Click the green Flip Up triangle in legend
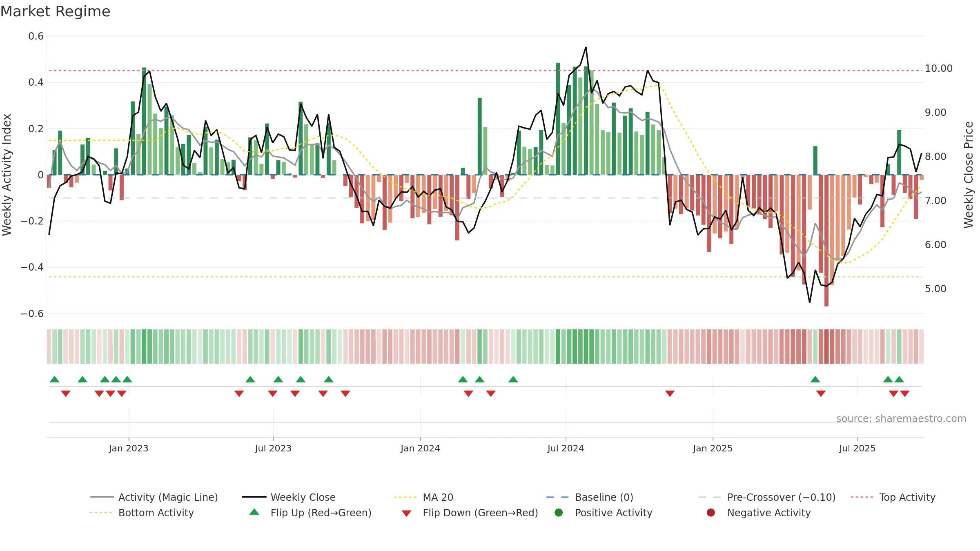The height and width of the screenshot is (551, 980). tap(254, 512)
